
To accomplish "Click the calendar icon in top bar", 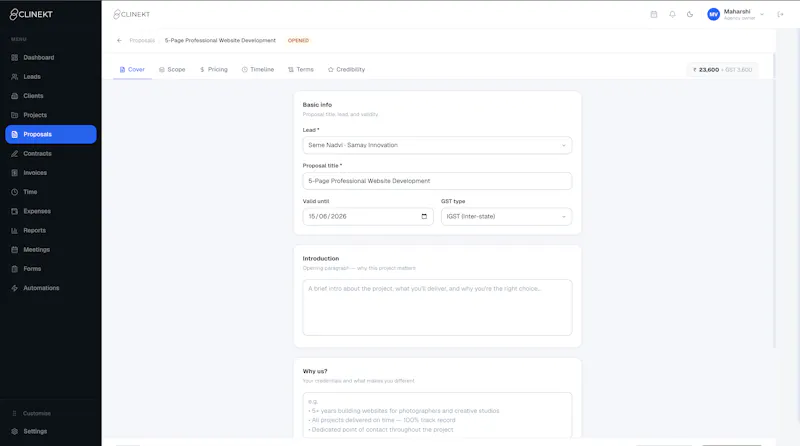I will tap(654, 14).
